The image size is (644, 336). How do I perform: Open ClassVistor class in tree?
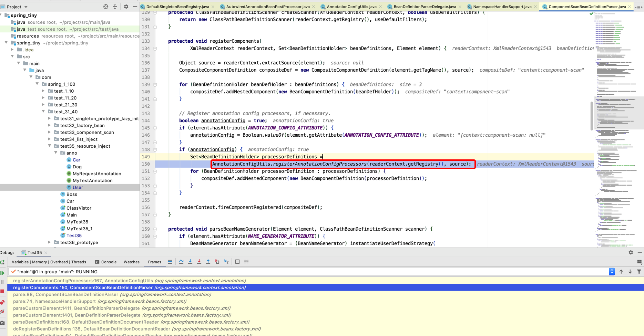(x=79, y=208)
